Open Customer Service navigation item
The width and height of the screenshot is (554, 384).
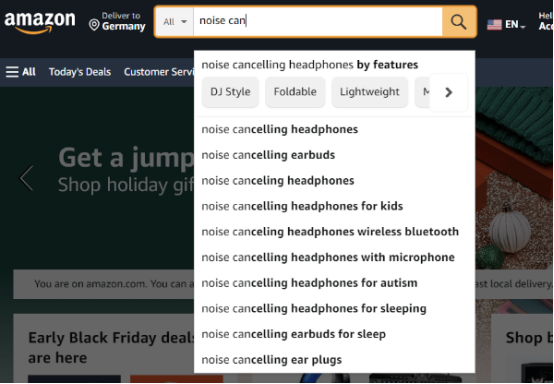pyautogui.click(x=159, y=72)
